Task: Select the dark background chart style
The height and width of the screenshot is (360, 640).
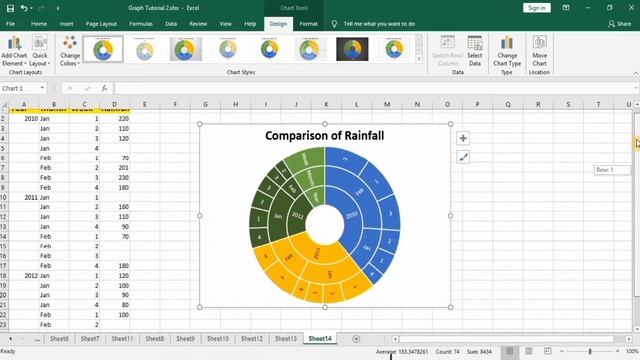Action: click(352, 49)
